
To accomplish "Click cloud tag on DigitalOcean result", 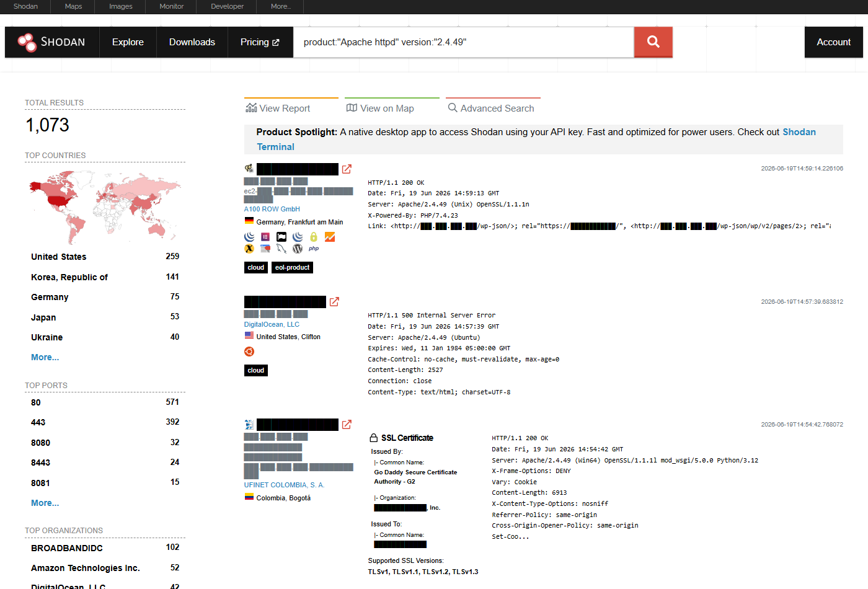I will [x=256, y=370].
